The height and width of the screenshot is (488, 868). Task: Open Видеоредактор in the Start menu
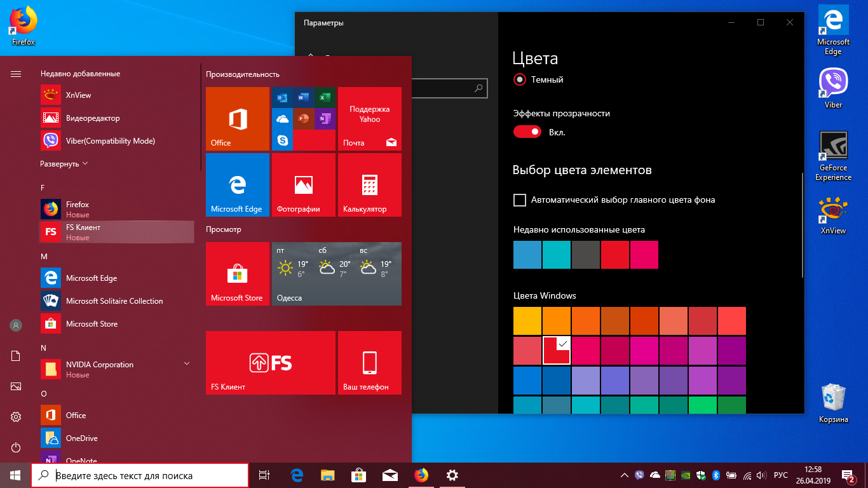[x=118, y=118]
